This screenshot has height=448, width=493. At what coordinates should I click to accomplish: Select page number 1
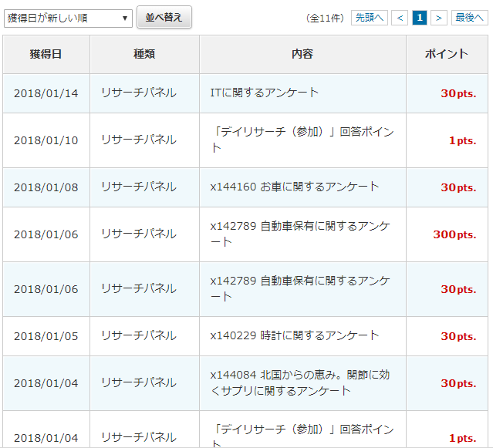(419, 18)
